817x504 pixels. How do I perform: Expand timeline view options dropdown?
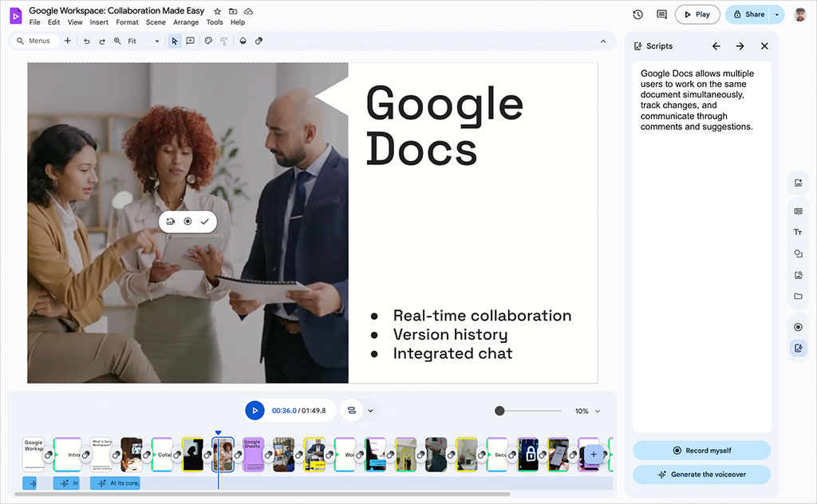370,411
